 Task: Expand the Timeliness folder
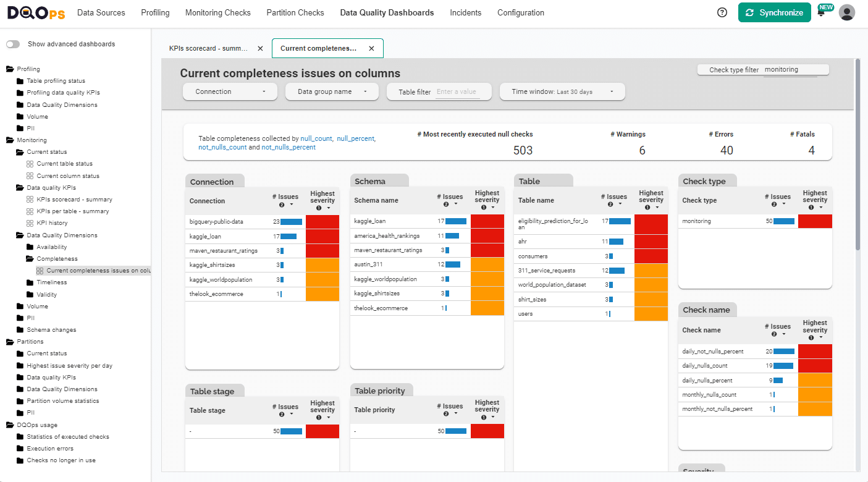51,282
